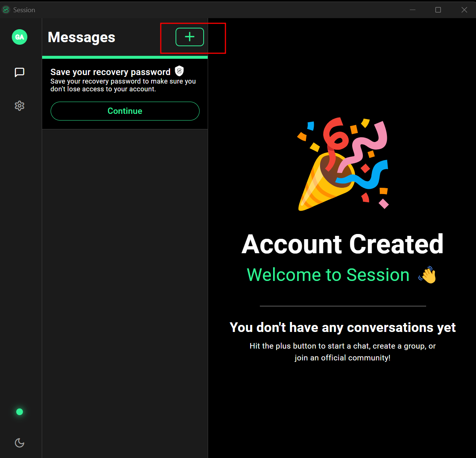Click the green network status dot

point(20,412)
